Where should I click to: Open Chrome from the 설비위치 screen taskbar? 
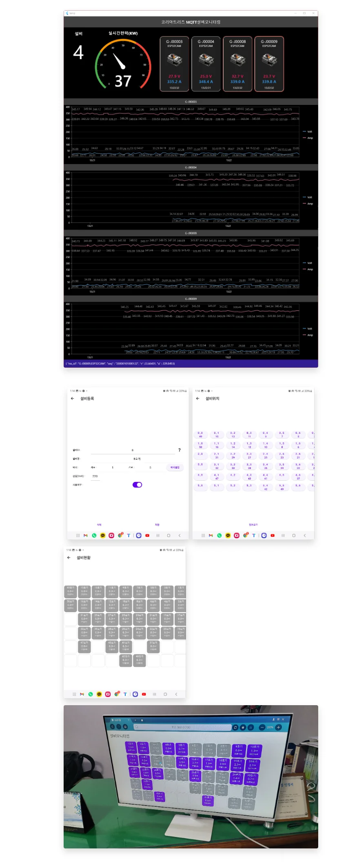coord(245,535)
